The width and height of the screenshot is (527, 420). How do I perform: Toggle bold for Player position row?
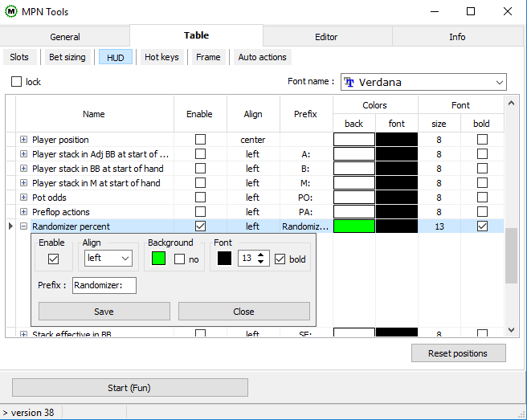(x=482, y=140)
